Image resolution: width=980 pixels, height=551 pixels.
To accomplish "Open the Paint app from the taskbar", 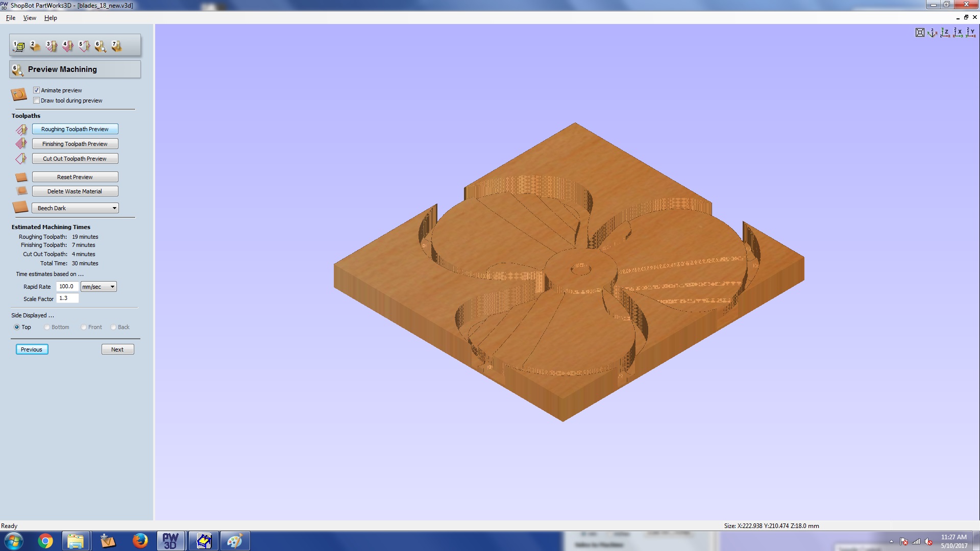I will coord(235,541).
